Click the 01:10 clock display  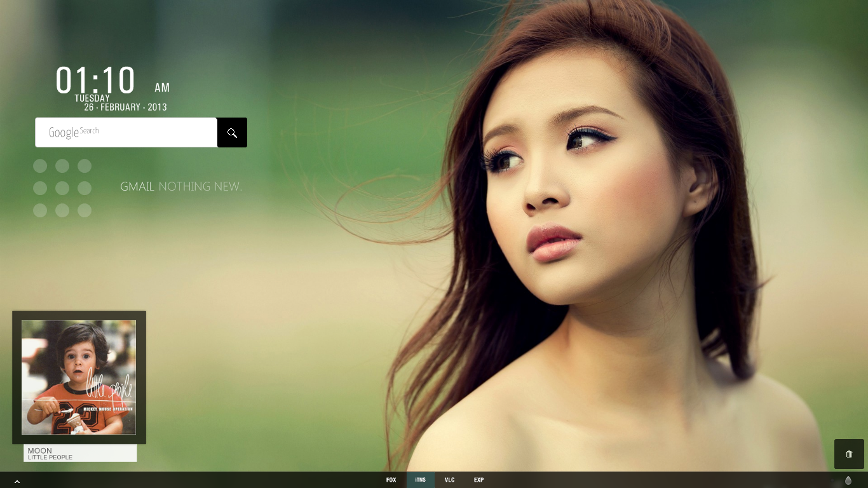(95, 81)
